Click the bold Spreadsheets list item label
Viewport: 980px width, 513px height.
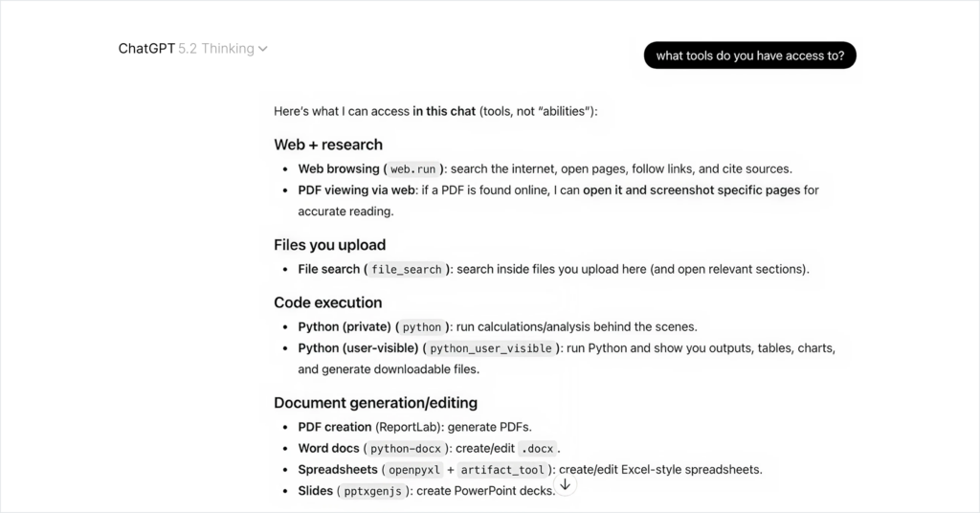click(337, 470)
